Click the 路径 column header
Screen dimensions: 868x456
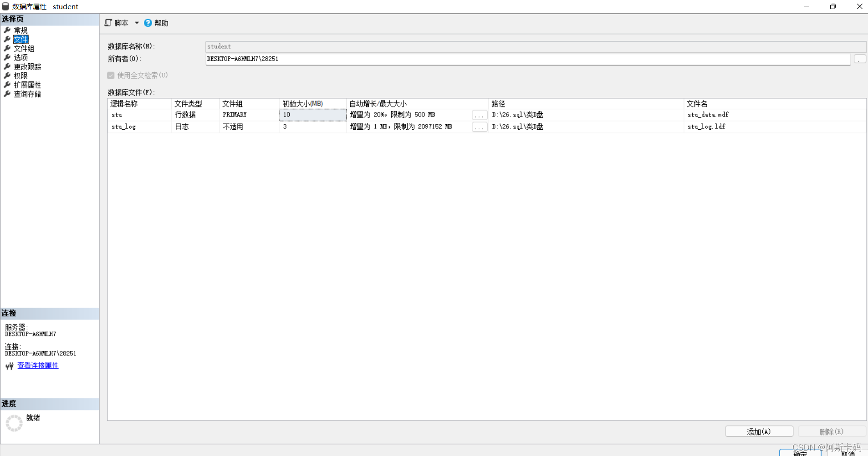click(x=587, y=104)
